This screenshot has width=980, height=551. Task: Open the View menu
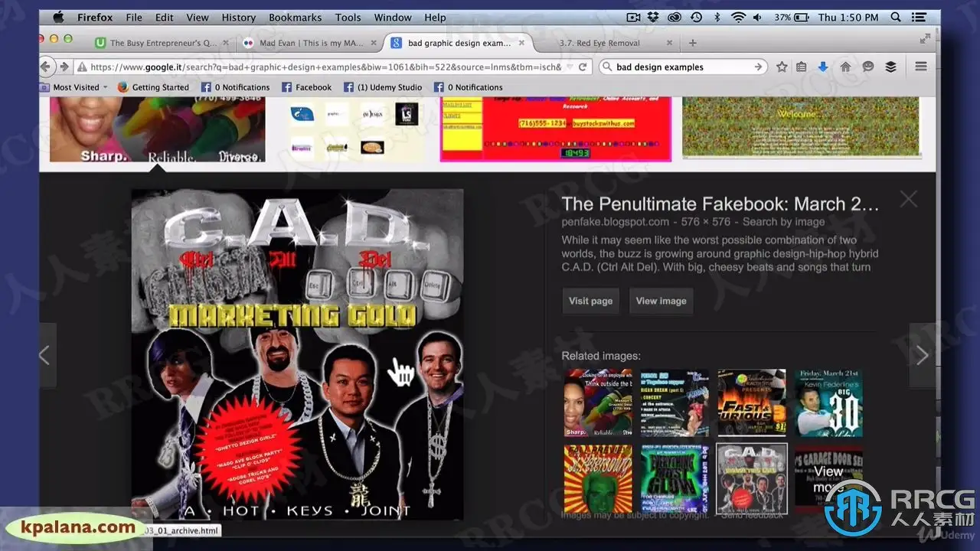[198, 17]
